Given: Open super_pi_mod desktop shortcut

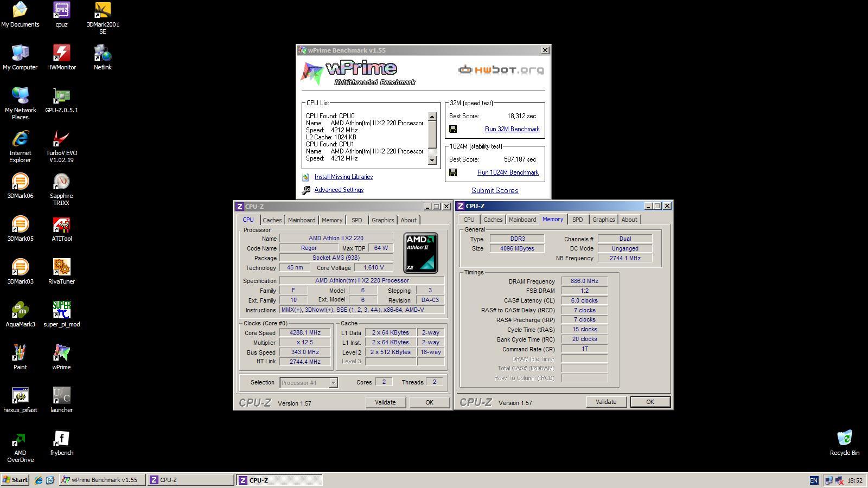Looking at the screenshot, I should click(61, 314).
